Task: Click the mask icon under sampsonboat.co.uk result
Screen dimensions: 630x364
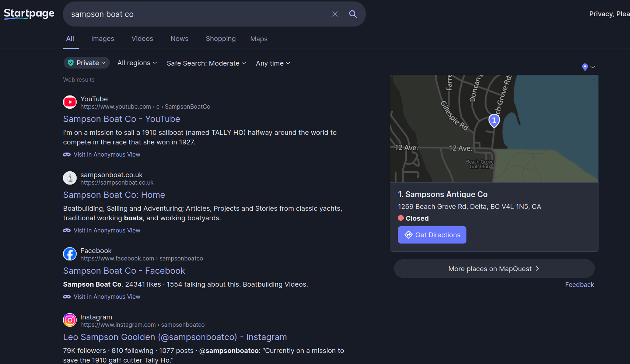Action: coord(67,231)
